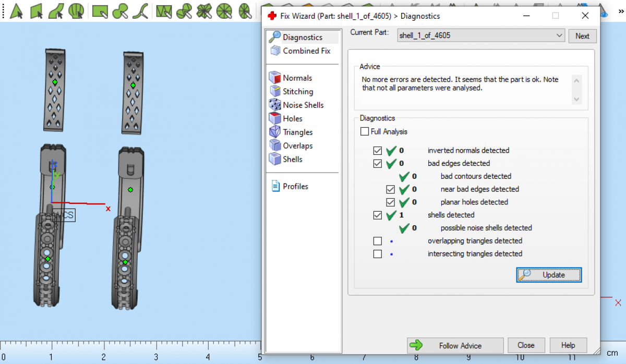Click the WCS label in viewport
Viewport: 626px width, 364px height.
[x=65, y=215]
